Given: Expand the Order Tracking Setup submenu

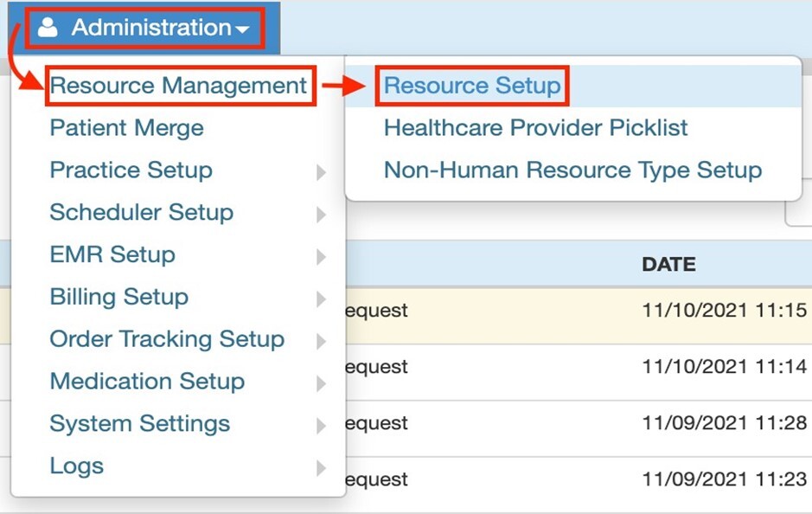Looking at the screenshot, I should pyautogui.click(x=168, y=339).
